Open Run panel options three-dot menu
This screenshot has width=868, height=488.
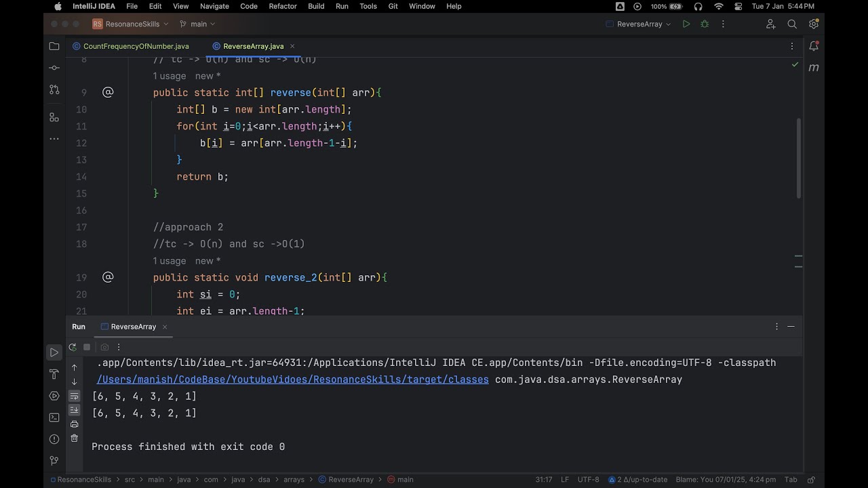point(776,327)
